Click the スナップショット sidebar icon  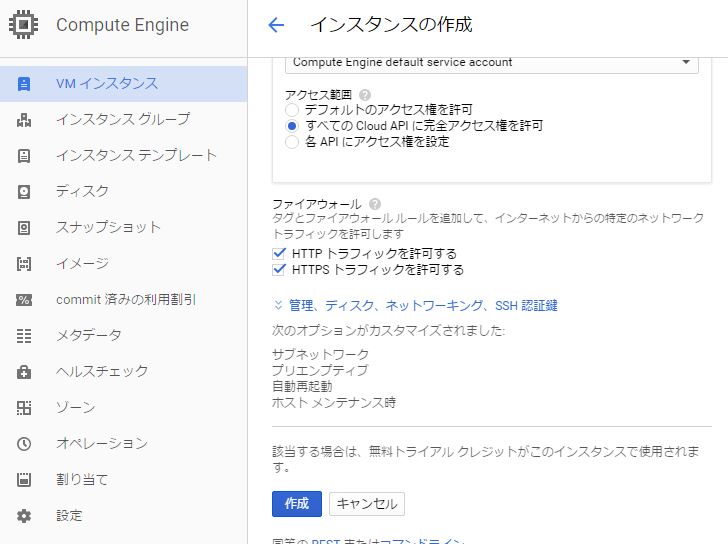(x=24, y=228)
